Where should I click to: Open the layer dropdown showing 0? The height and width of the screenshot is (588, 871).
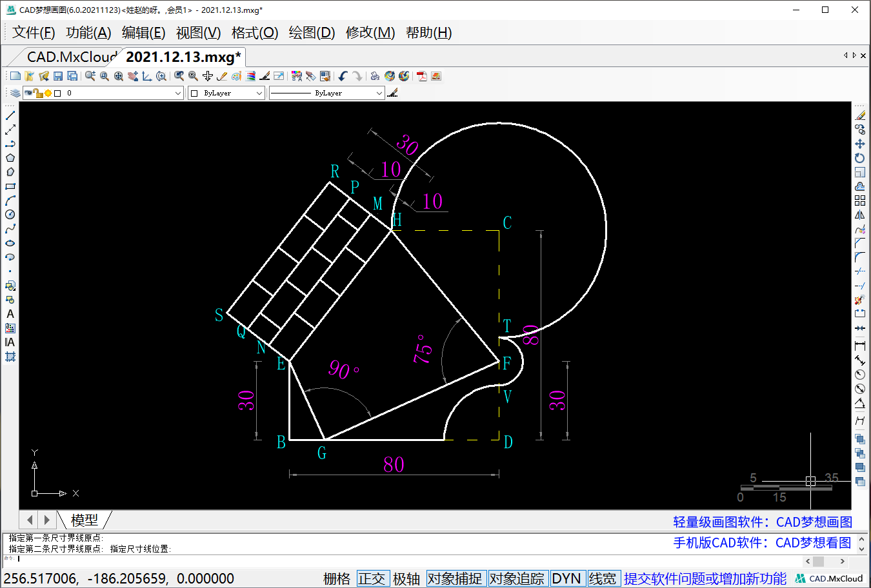[x=103, y=93]
